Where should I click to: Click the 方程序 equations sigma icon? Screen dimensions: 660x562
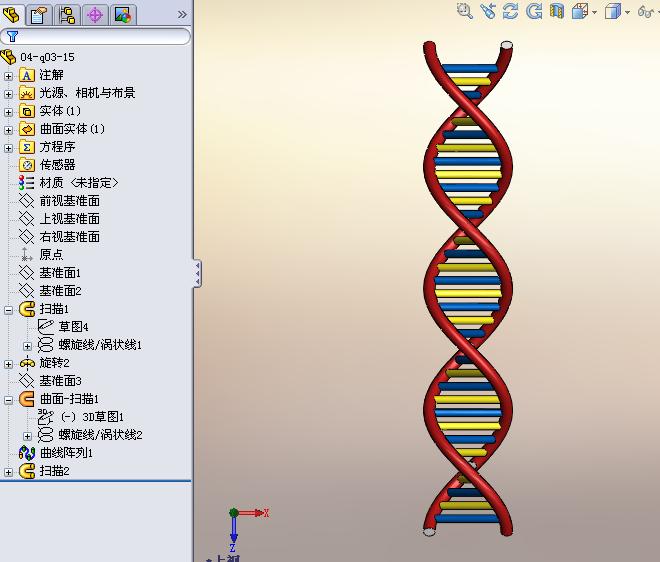pos(27,147)
